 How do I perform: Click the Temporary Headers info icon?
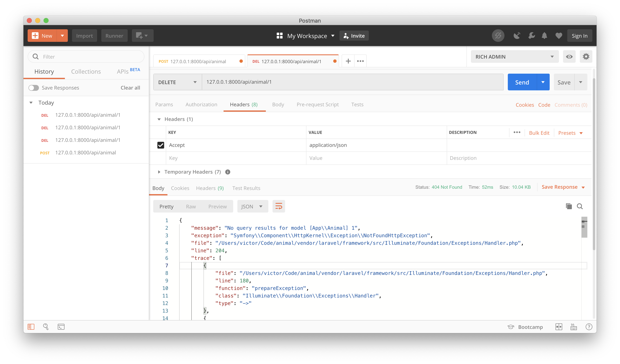pos(228,172)
